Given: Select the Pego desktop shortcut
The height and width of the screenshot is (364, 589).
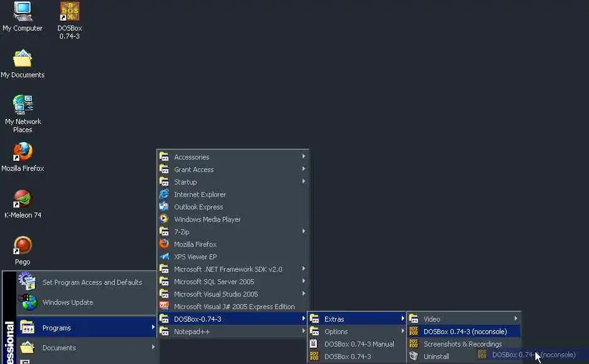Looking at the screenshot, I should tap(22, 251).
